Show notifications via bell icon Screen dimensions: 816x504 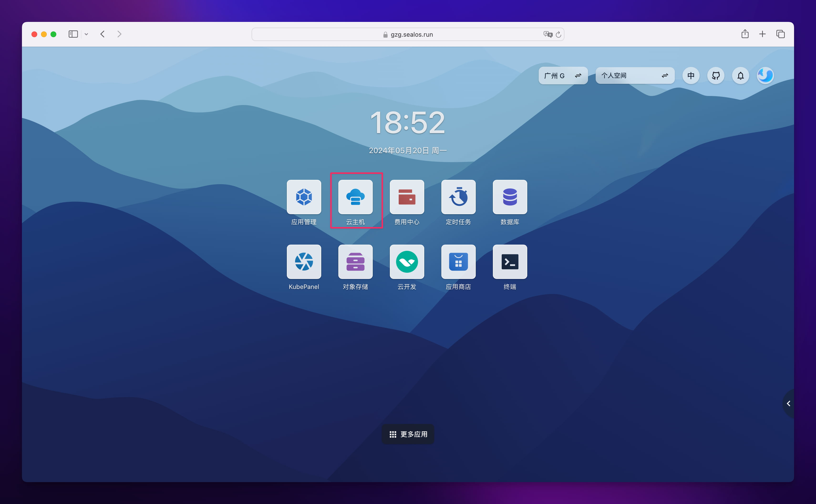click(740, 76)
